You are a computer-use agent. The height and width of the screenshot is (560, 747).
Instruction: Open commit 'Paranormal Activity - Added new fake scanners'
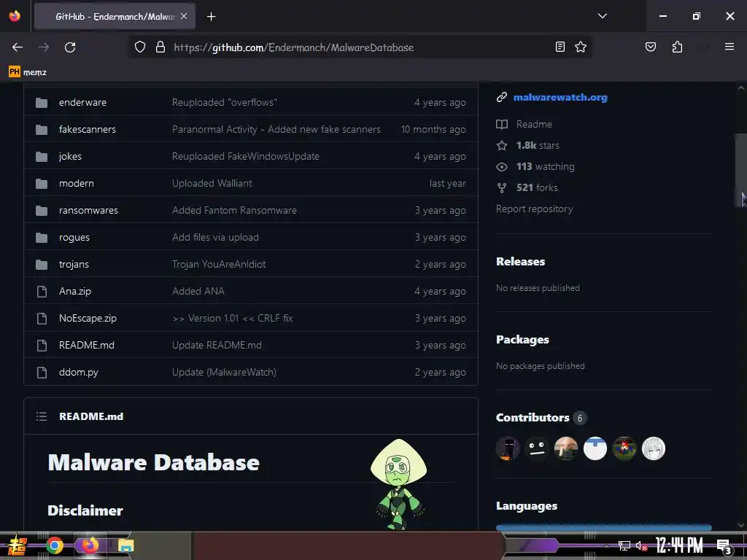[276, 130]
